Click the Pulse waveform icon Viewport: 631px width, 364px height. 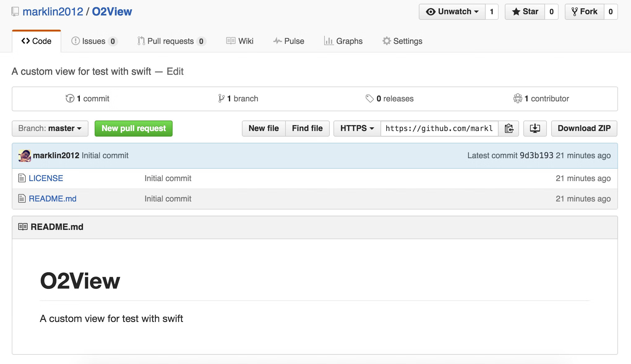click(277, 41)
